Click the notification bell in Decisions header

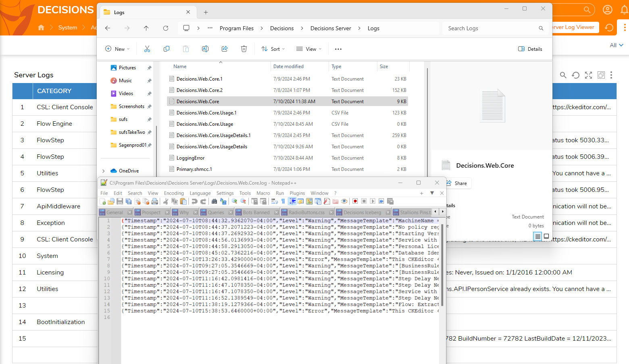pyautogui.click(x=625, y=10)
